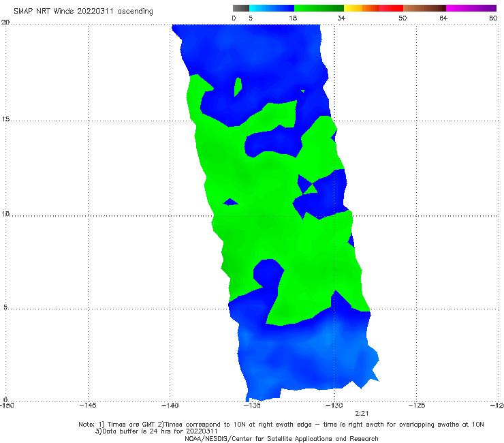Click the longitude axis label '-145'
504x443 pixels.
click(x=88, y=406)
